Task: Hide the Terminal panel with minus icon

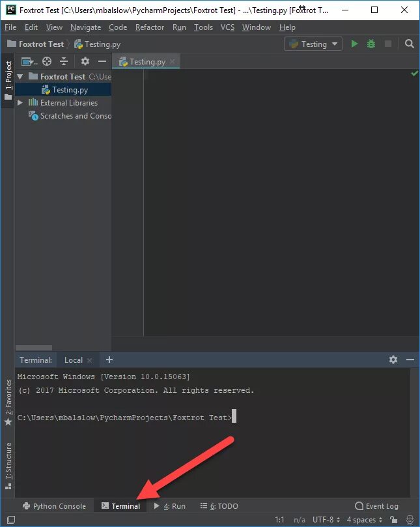Action: pos(410,360)
